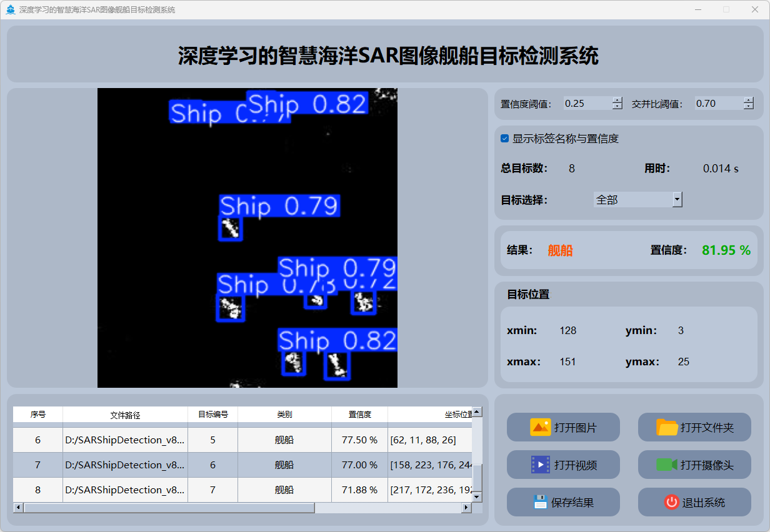Click the ymax value 25
Screen dimensions: 770x532
(684, 362)
